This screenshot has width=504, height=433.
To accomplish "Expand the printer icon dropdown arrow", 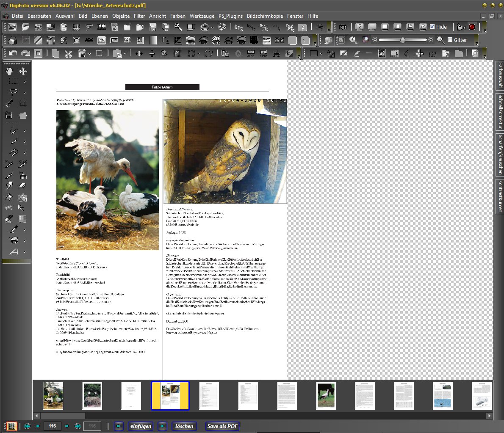I will click(x=212, y=28).
